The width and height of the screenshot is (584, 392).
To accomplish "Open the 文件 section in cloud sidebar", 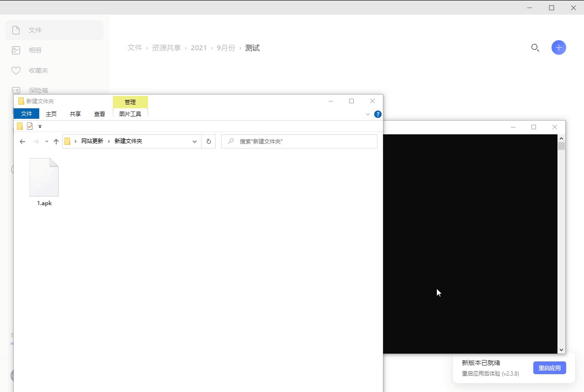I will tap(35, 30).
